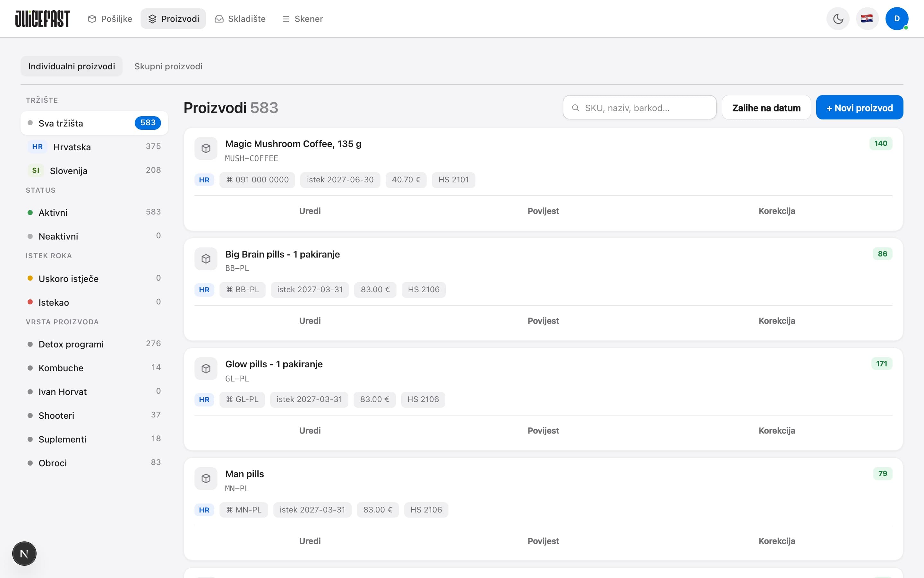
Task: Click the Magic Mushroom Coffee product box icon
Action: click(x=206, y=148)
